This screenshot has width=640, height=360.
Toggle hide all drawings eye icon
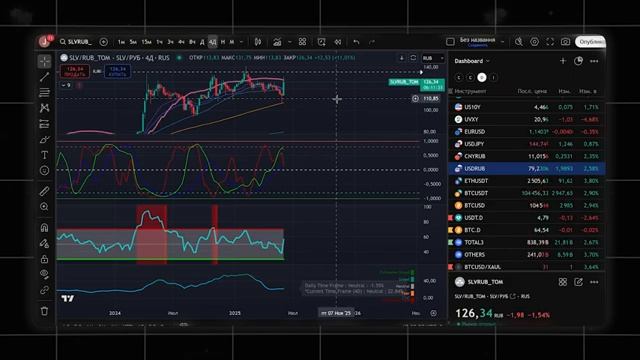[44, 274]
